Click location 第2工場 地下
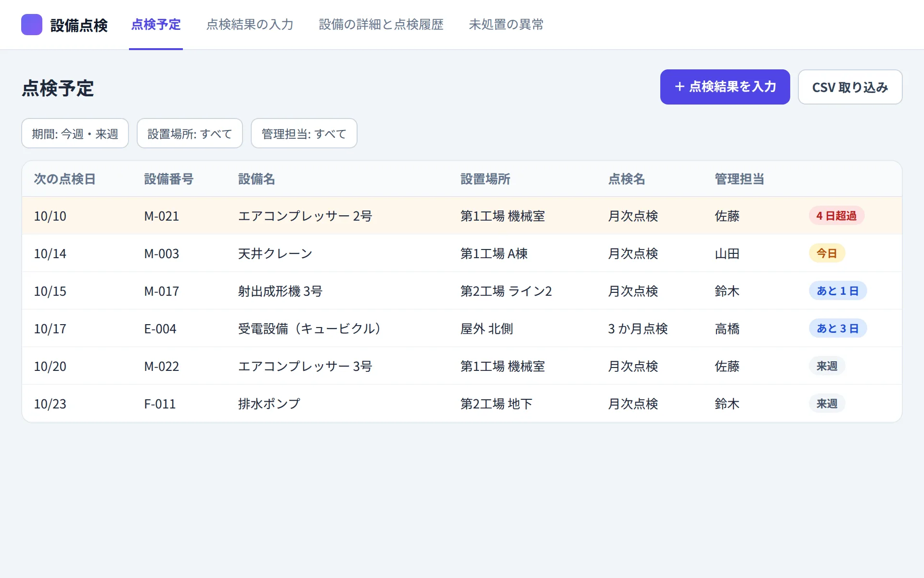Viewport: 924px width, 578px height. 496,404
